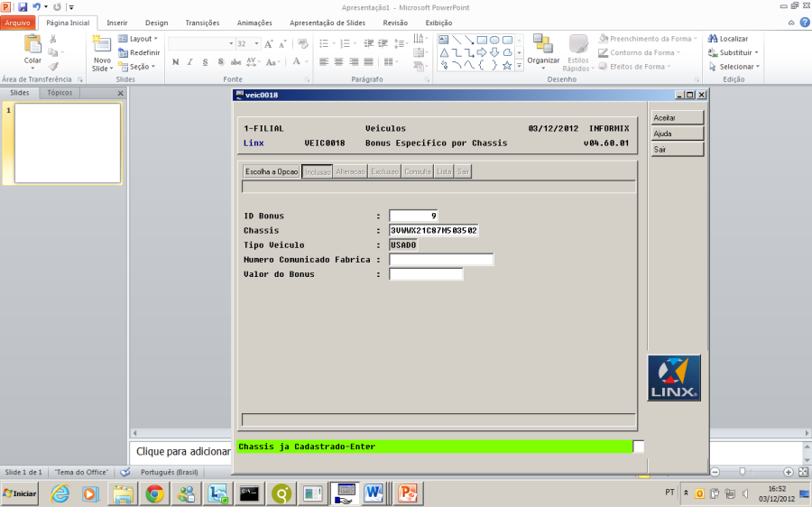Screen dimensions: 812x507
Task: Select the text box shape icon
Action: pyautogui.click(x=444, y=40)
